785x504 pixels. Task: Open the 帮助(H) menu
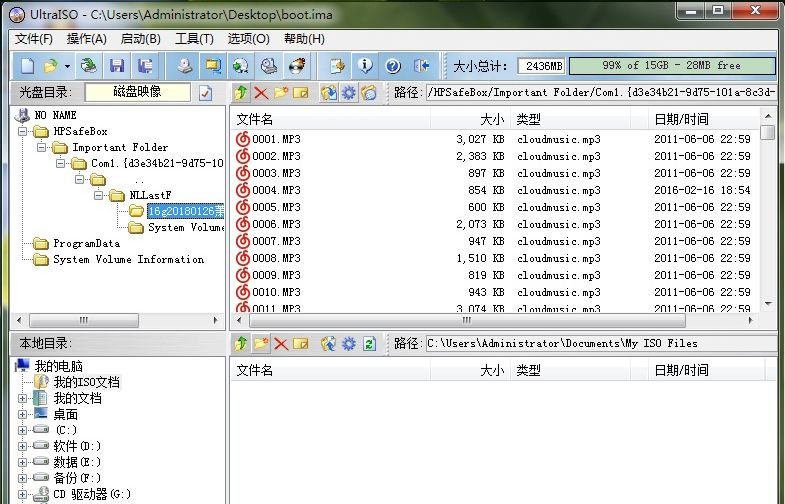[304, 39]
